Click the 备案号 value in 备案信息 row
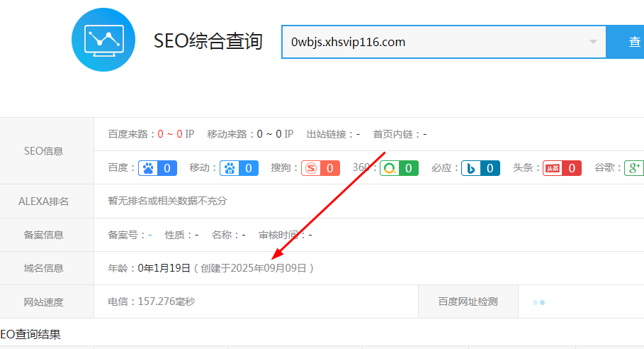Screen dimensions: 644x349 point(149,235)
